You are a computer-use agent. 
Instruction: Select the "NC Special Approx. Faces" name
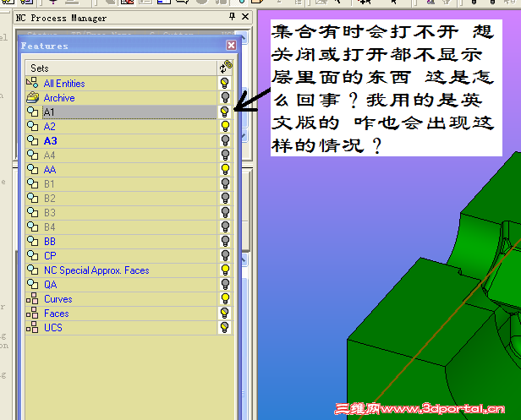click(96, 270)
